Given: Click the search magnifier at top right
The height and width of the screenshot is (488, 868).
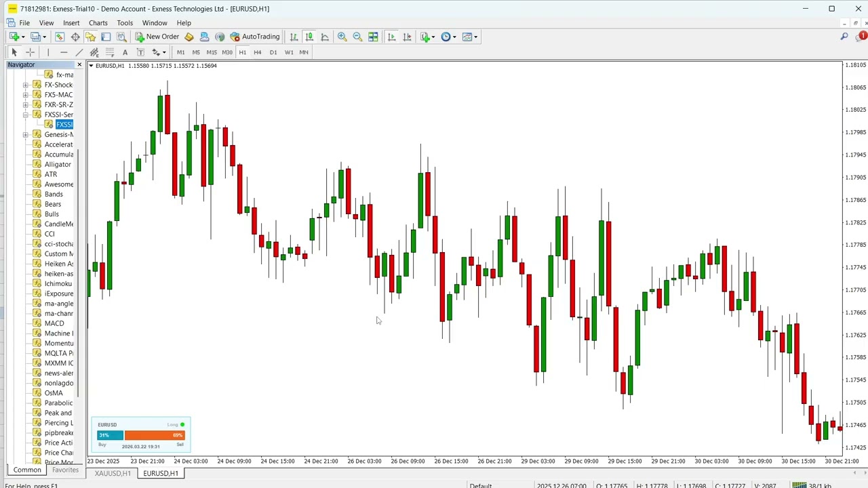Looking at the screenshot, I should 844,37.
